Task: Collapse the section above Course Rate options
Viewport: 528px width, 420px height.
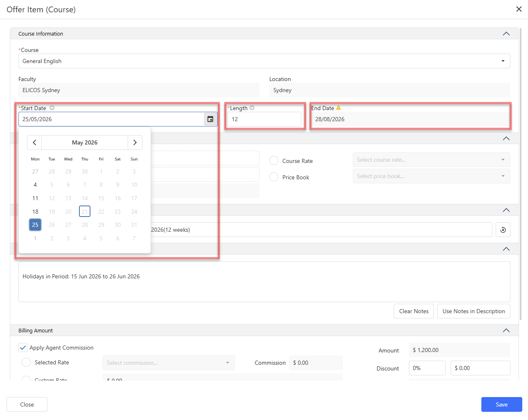Action: point(506,138)
